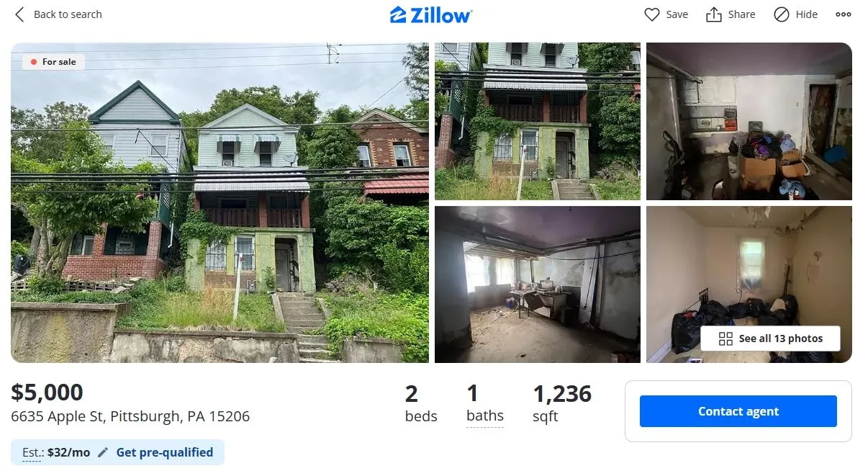
Task: Click the Contact agent button
Action: [x=738, y=411]
